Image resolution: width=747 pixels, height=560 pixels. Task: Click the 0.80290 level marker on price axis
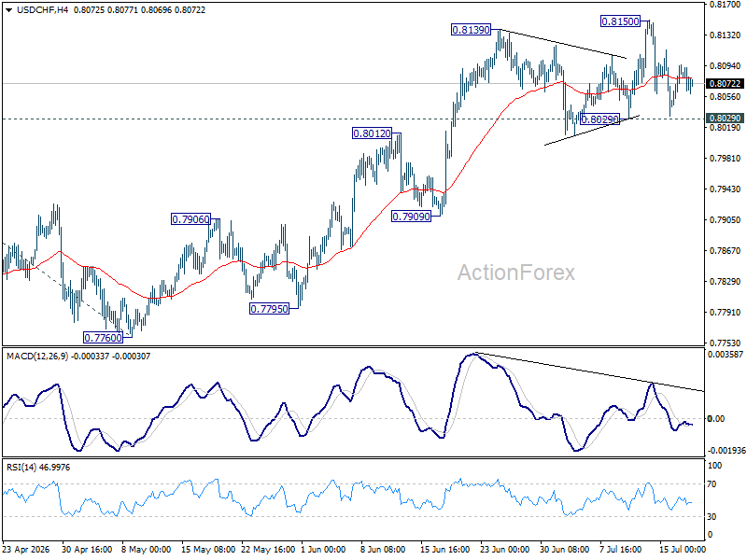pyautogui.click(x=725, y=119)
